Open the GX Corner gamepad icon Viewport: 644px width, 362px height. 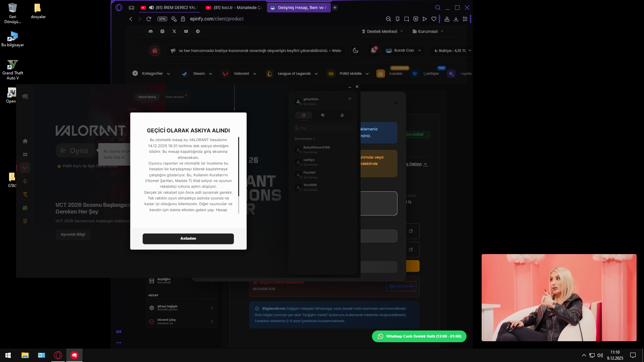pos(131,7)
